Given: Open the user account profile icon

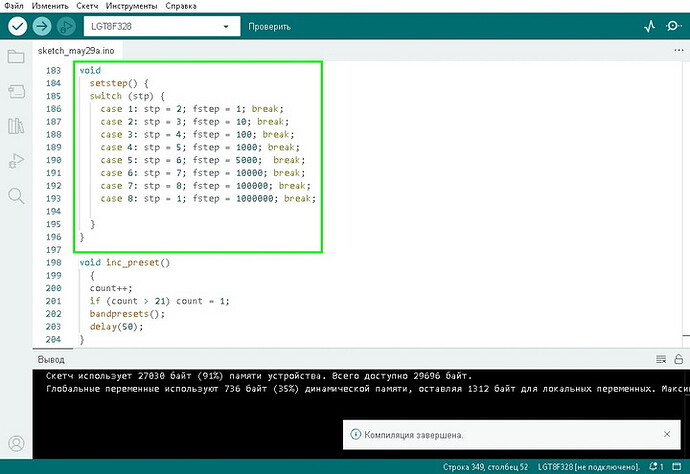Looking at the screenshot, I should [16, 443].
